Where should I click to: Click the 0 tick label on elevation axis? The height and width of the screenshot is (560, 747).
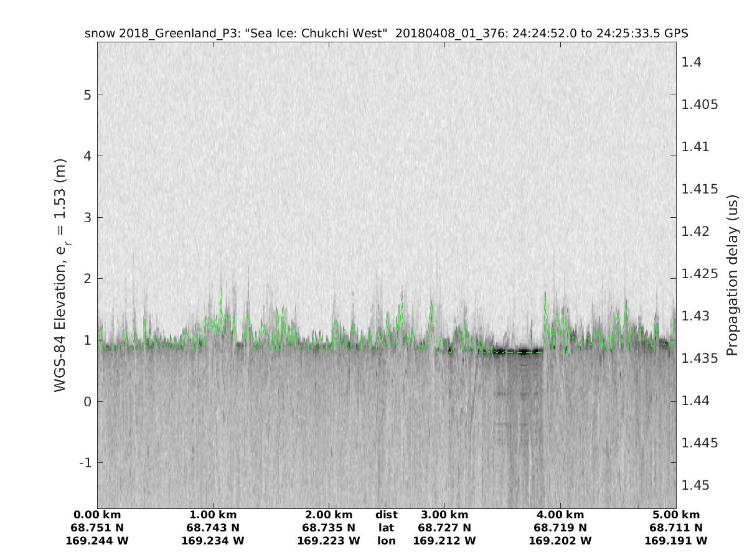(88, 401)
